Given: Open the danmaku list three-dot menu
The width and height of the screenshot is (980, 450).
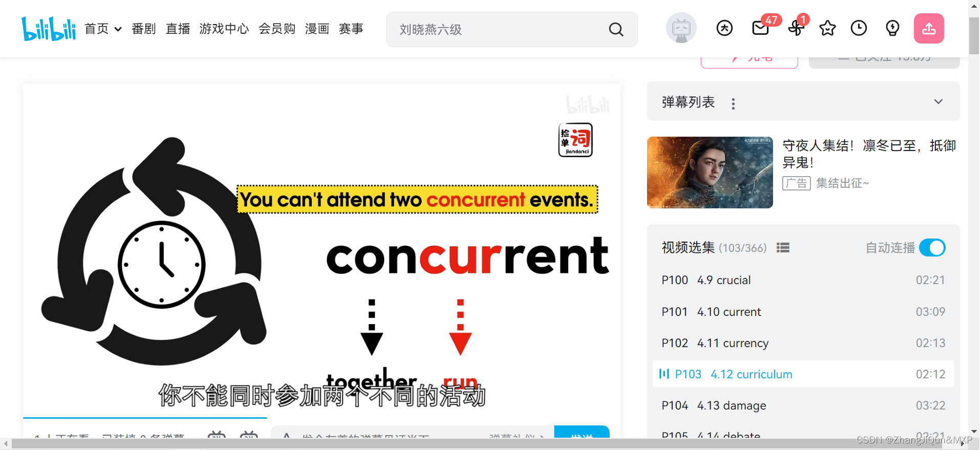Looking at the screenshot, I should (x=733, y=104).
